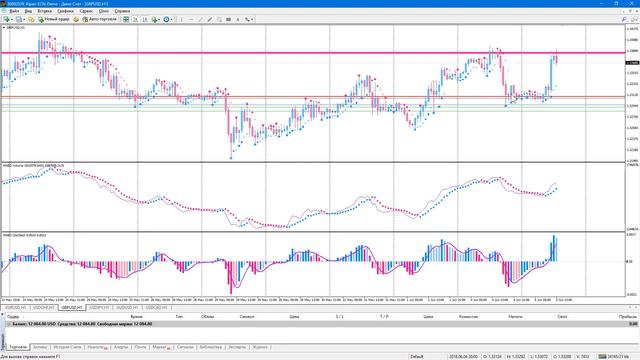Open the Библиотека terminal tab
This screenshot has width=640, height=360.
tap(211, 347)
